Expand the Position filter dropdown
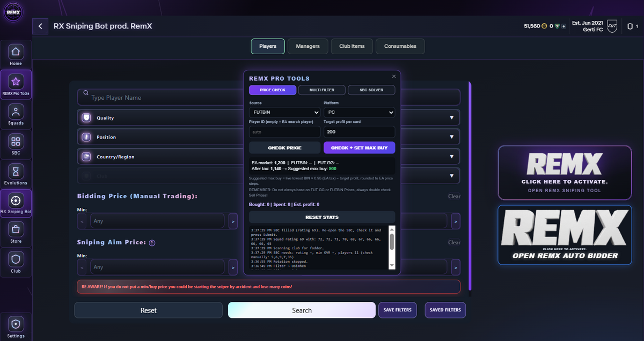The image size is (644, 341). click(268, 137)
